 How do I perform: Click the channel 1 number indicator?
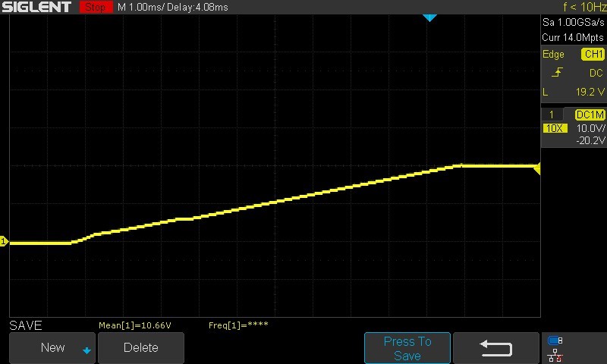coord(552,115)
